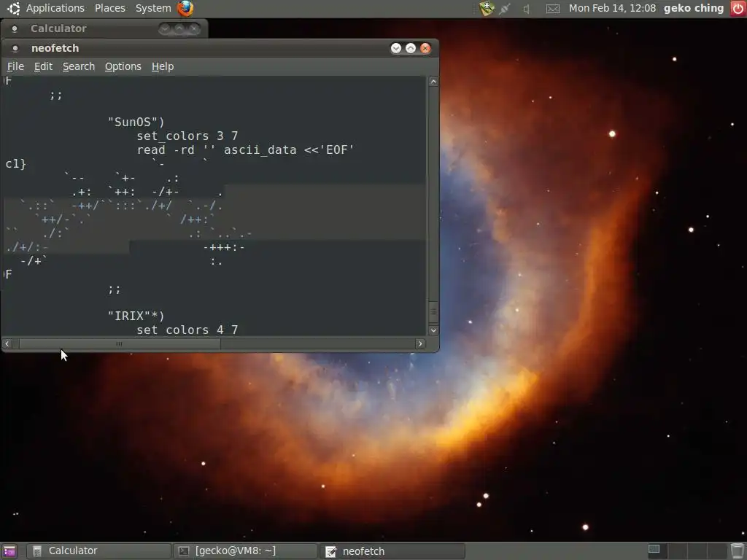The height and width of the screenshot is (560, 747).
Task: Launch Firefox from the top panel
Action: pos(185,8)
